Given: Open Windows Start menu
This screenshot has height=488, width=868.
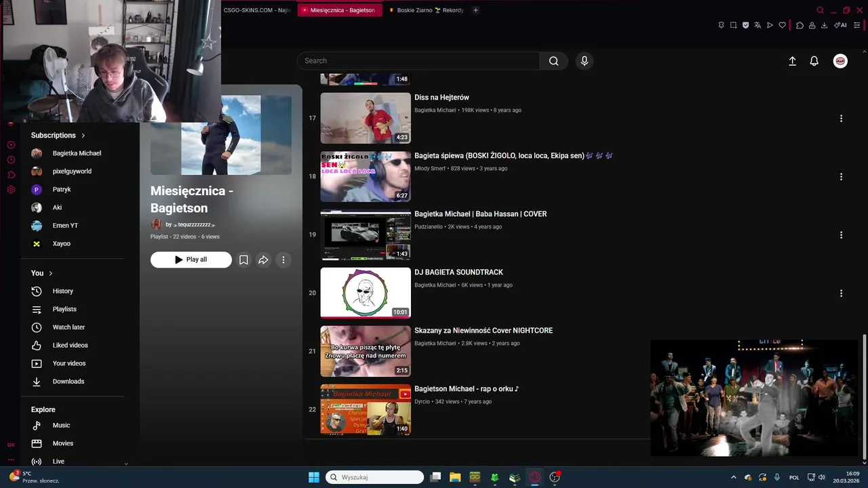Looking at the screenshot, I should [314, 477].
